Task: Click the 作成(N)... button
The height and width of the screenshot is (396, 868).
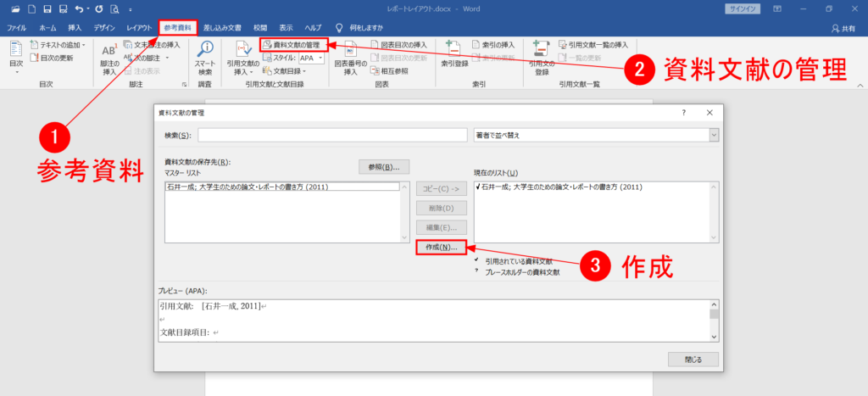Action: pyautogui.click(x=441, y=248)
